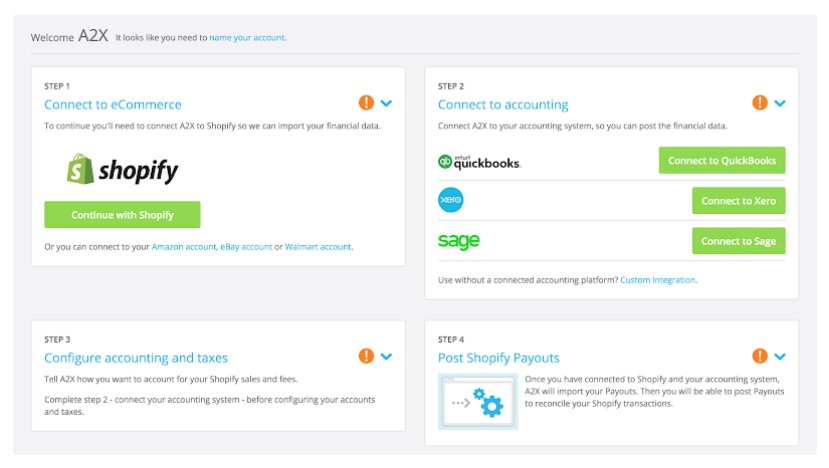Screen dimensions: 829x468
Task: Click the green Sage logo
Action: [x=459, y=241]
